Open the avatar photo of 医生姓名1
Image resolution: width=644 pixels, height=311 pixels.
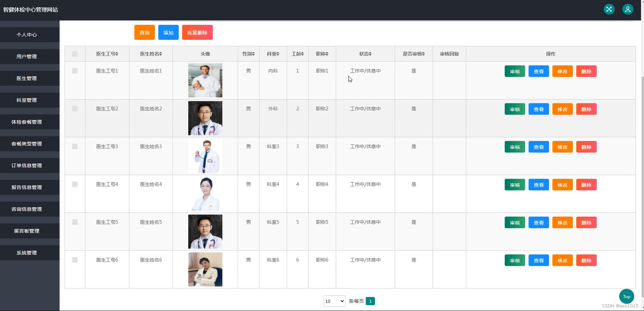coord(205,80)
